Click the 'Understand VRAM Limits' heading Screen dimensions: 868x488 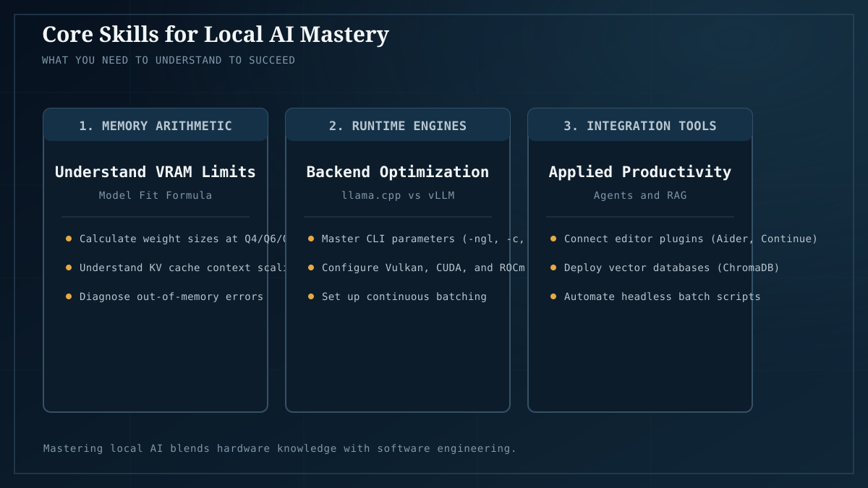pos(156,172)
